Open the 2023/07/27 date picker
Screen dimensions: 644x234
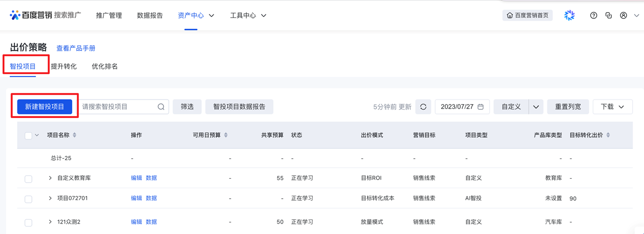click(x=462, y=107)
